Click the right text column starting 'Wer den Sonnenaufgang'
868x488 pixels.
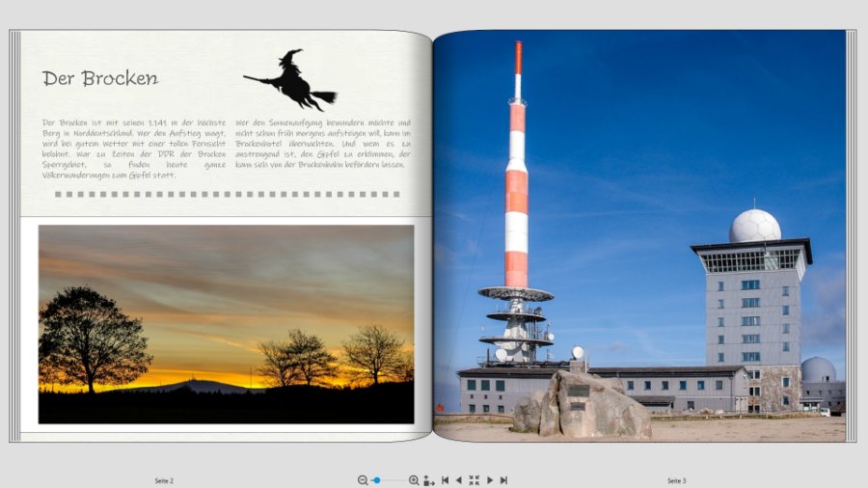(x=323, y=144)
